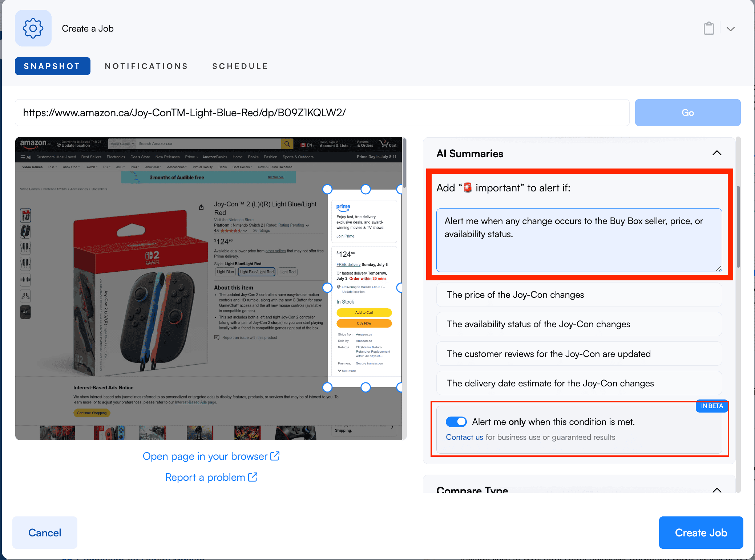This screenshot has width=755, height=560.
Task: Click 'other sellers' link in product details
Action: pos(275,251)
